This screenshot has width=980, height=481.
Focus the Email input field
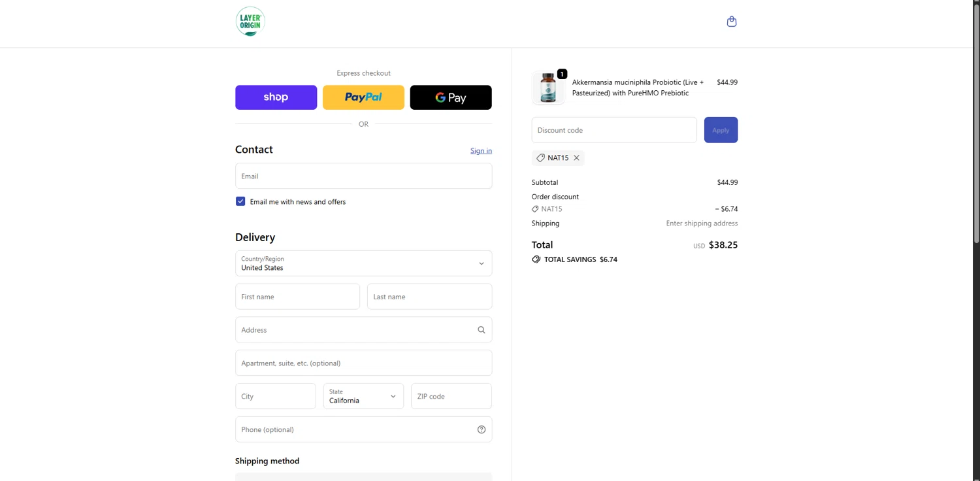[363, 176]
